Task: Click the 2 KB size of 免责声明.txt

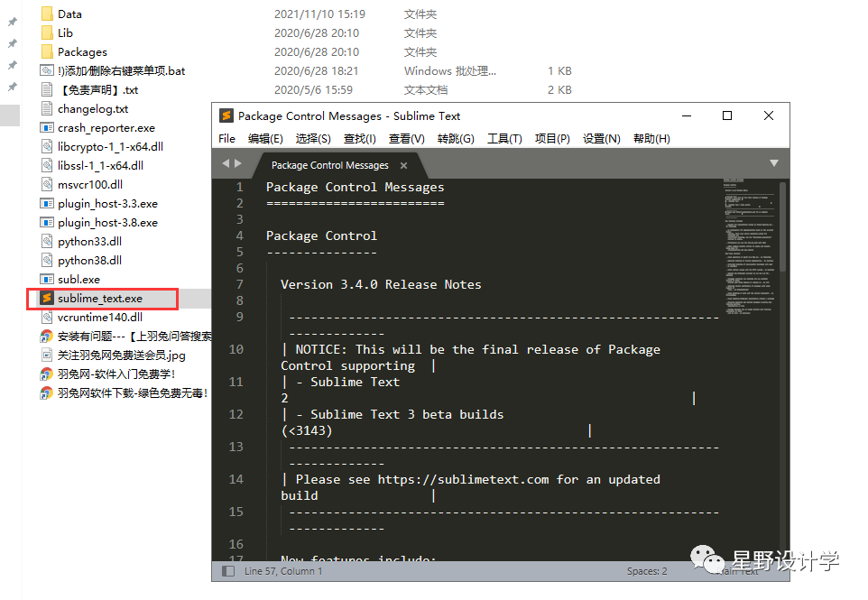Action: point(559,89)
